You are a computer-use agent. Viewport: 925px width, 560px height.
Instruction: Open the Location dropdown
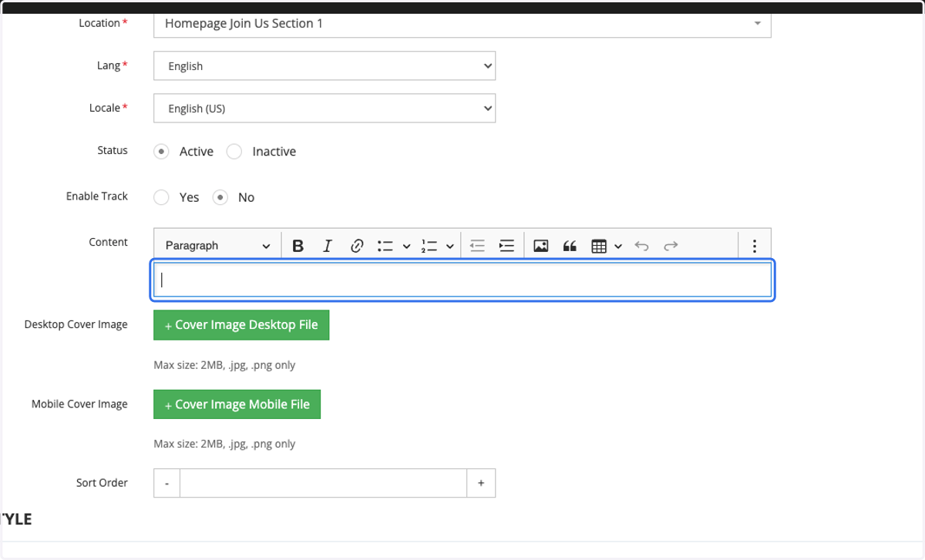462,23
